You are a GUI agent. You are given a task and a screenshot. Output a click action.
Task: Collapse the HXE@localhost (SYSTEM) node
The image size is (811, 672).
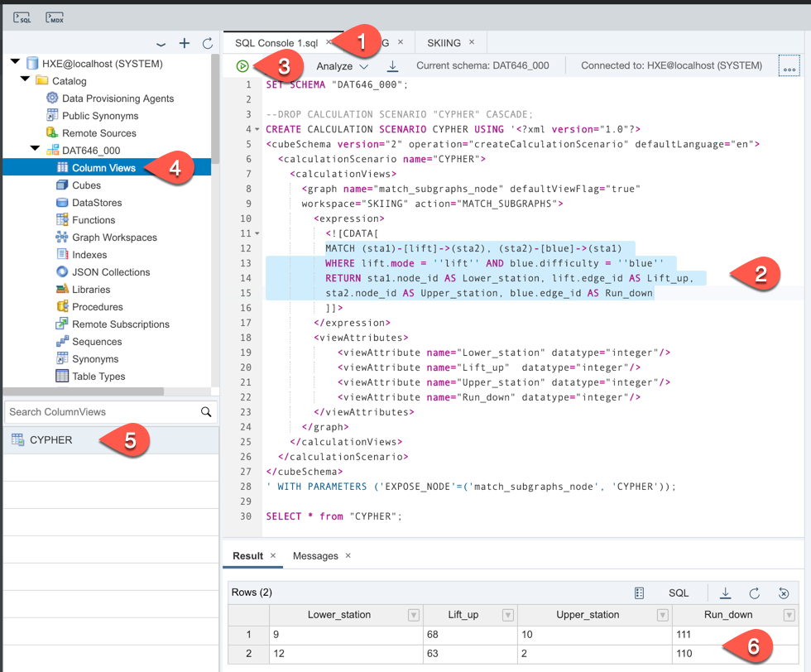[x=16, y=62]
